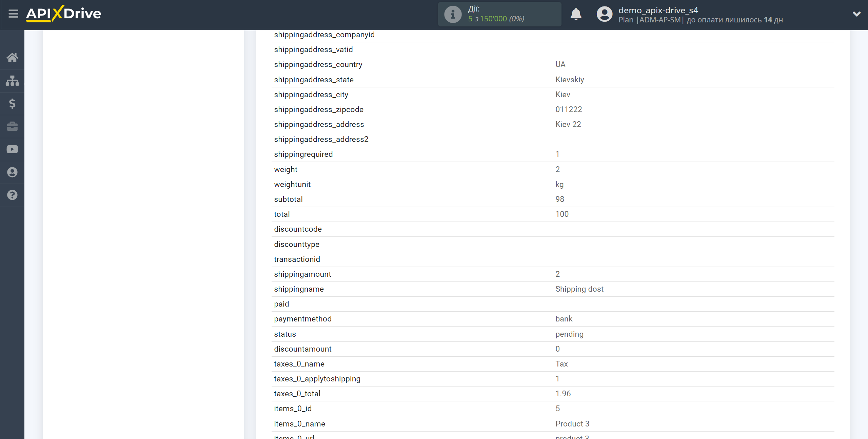Select the shippingaddress_country field name
Image resolution: width=868 pixels, height=439 pixels.
[x=318, y=64]
